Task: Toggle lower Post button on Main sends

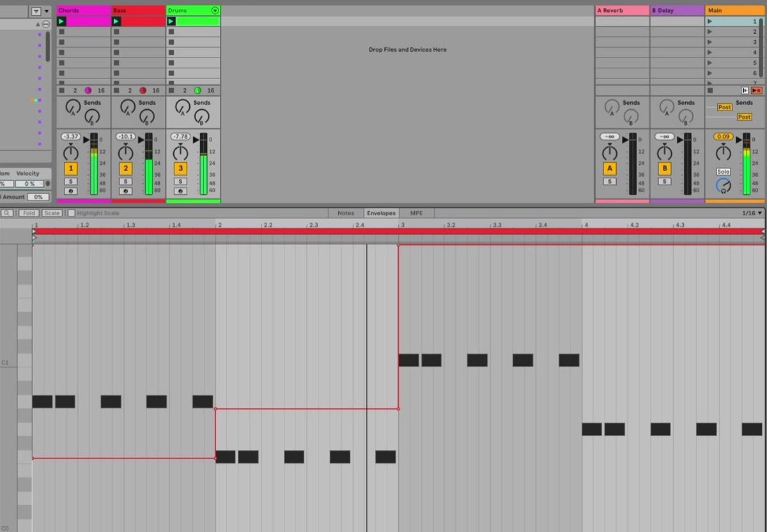Action: (744, 117)
